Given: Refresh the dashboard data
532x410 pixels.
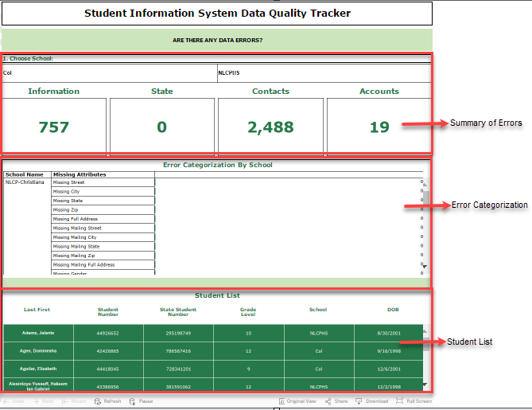Looking at the screenshot, I should coord(107,401).
